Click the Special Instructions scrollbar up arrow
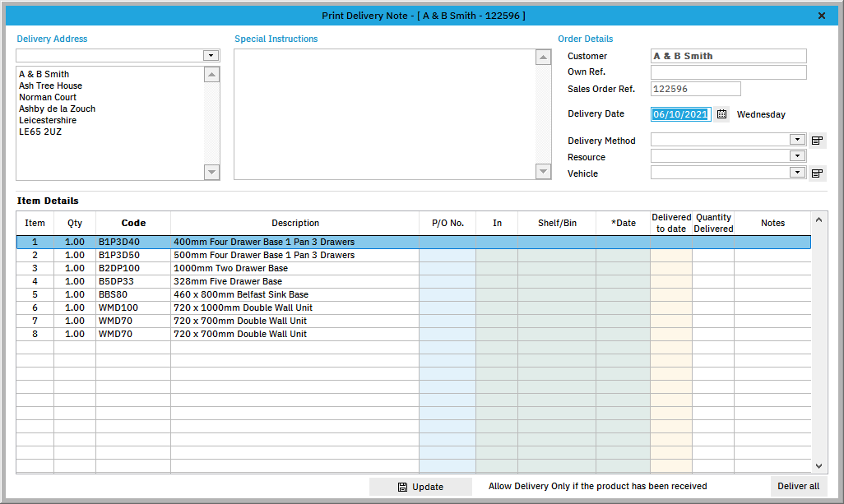 (x=542, y=57)
